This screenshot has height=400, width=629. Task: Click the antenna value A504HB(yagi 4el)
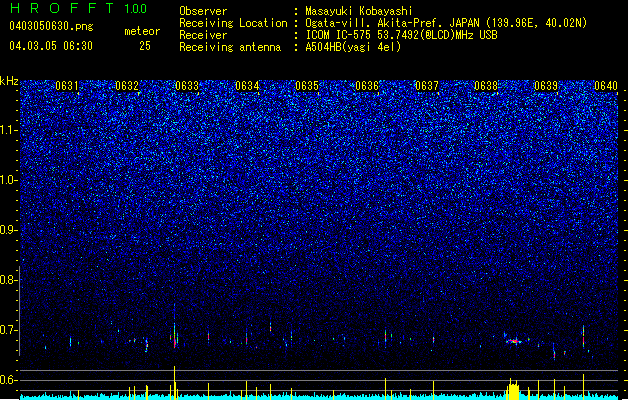(353, 47)
